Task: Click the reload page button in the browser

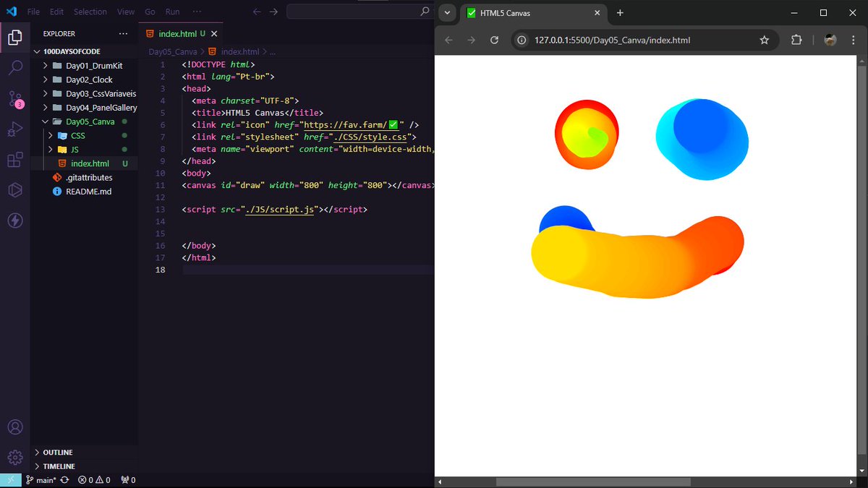Action: point(494,41)
